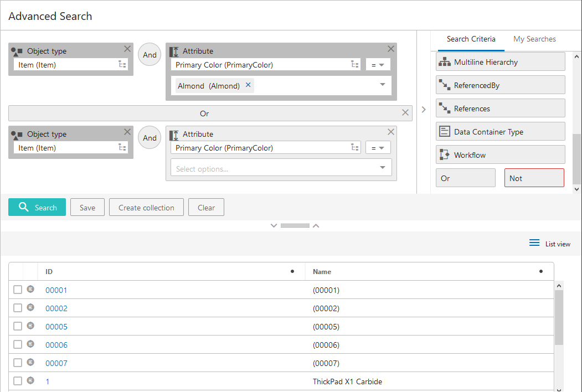Screen dimensions: 582x392
Task: Add Multiline Hierarchy search criterion
Action: (500, 62)
